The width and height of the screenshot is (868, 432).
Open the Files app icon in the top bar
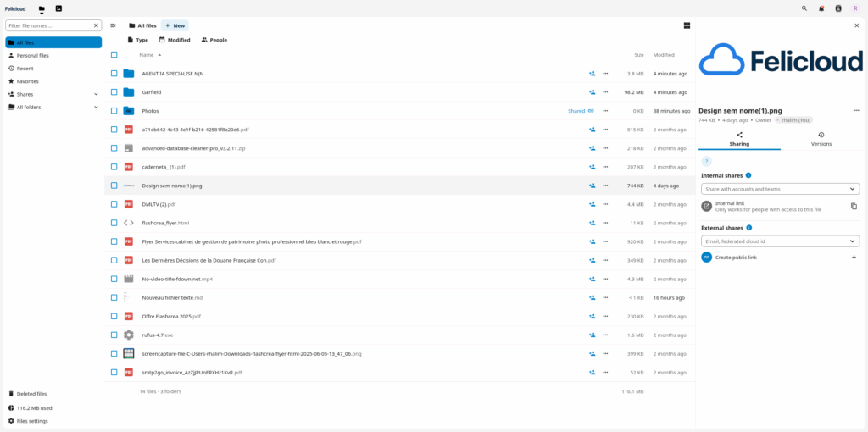42,8
